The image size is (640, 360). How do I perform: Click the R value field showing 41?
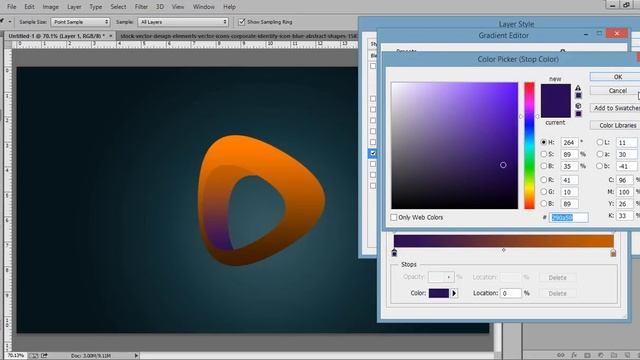[569, 180]
